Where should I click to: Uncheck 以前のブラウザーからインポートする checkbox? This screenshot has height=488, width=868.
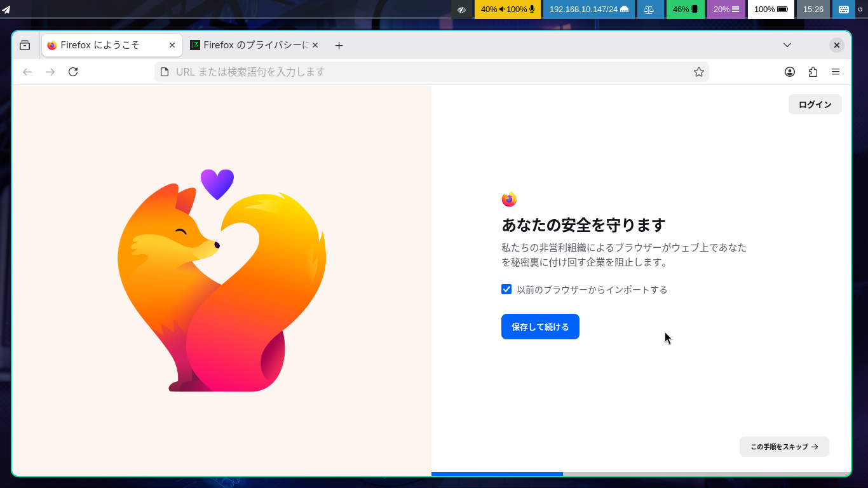click(506, 289)
